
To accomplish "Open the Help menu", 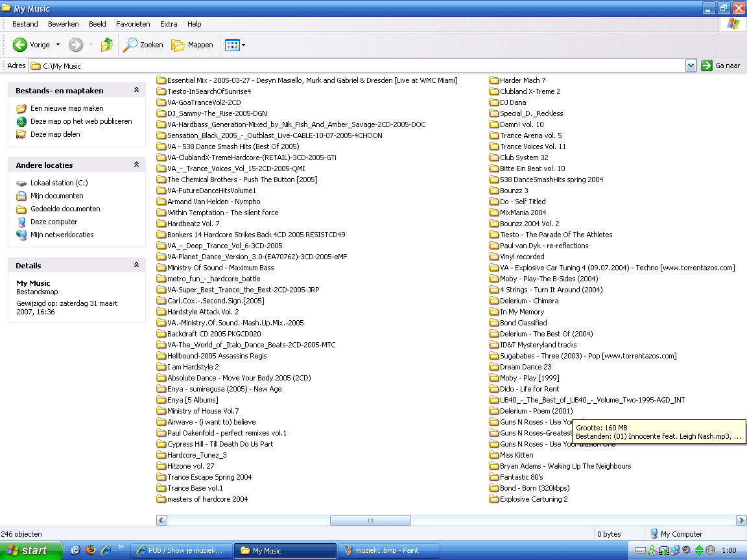I will [194, 24].
